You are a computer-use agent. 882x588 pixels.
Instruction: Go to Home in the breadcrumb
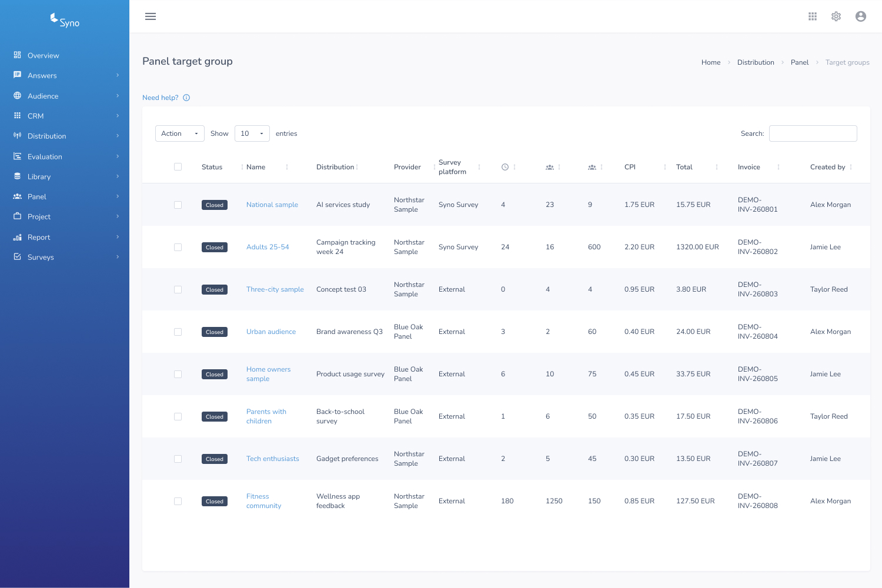[x=711, y=62]
